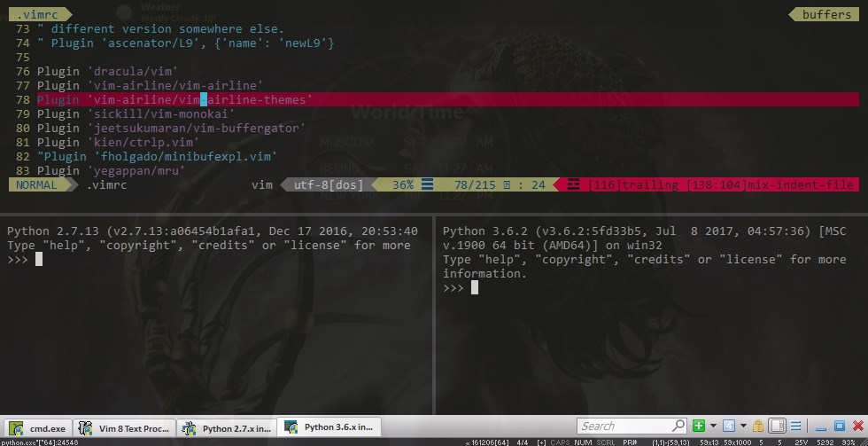
Task: Switch to the cmd.exe tab
Action: pyautogui.click(x=38, y=427)
